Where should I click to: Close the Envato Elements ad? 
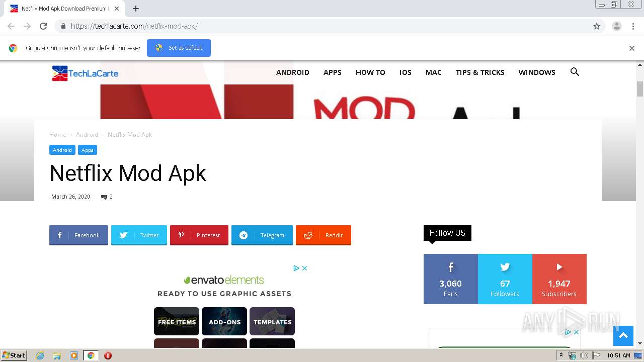pyautogui.click(x=304, y=268)
